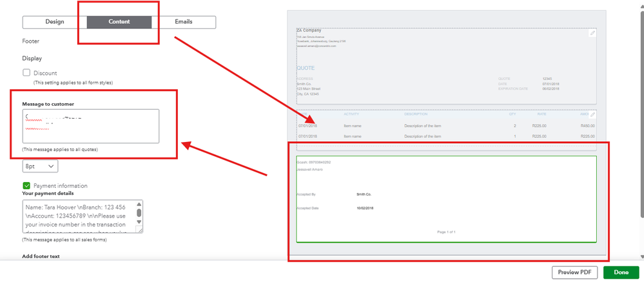Click the 'This message applies to all quotes' note

tap(60, 149)
